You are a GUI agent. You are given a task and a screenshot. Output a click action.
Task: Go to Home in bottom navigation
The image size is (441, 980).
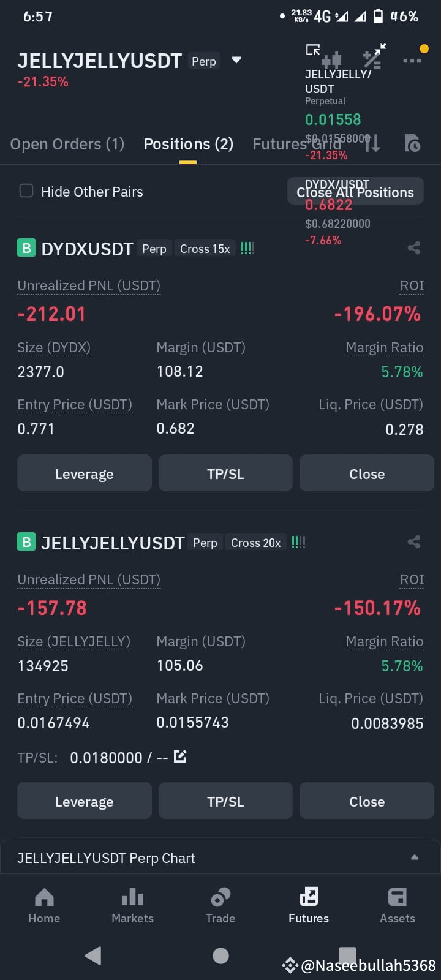[44, 905]
